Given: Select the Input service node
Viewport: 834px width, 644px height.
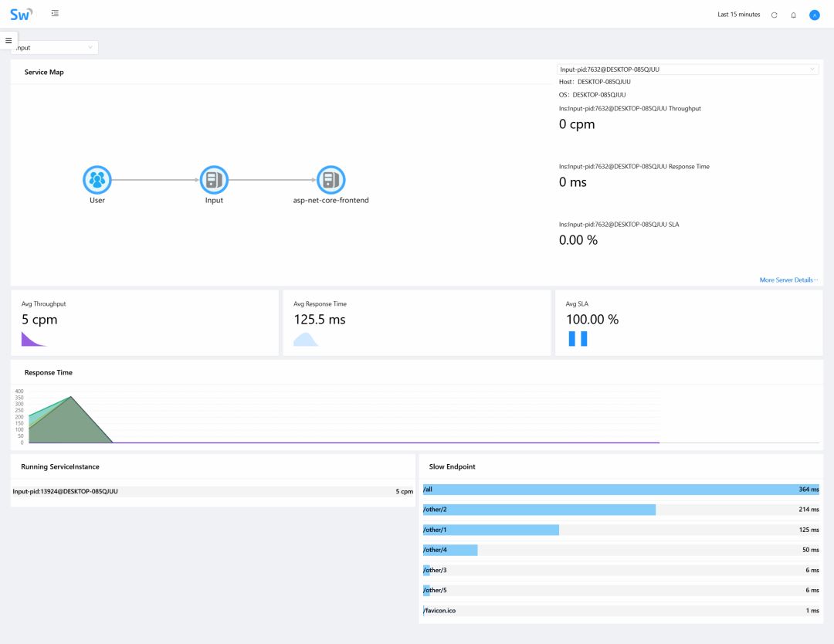Looking at the screenshot, I should click(213, 180).
